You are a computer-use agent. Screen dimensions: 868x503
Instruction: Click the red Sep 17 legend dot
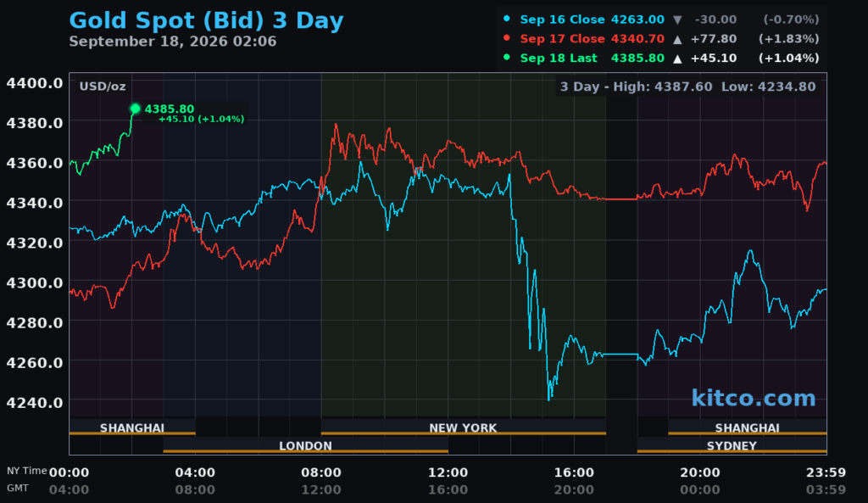point(507,37)
